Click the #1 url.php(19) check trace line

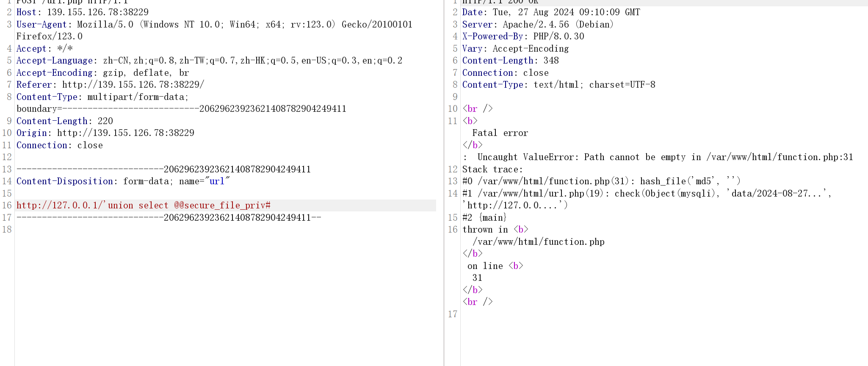click(x=647, y=194)
